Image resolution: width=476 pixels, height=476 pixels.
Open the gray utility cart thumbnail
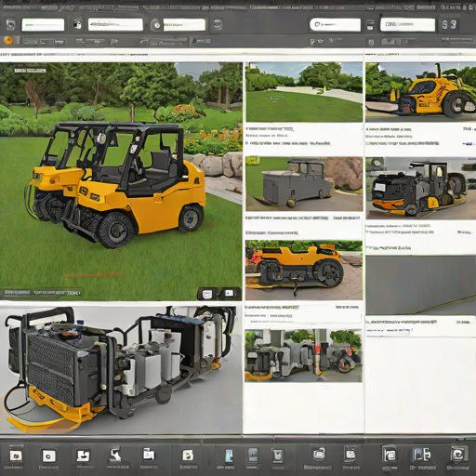(304, 184)
